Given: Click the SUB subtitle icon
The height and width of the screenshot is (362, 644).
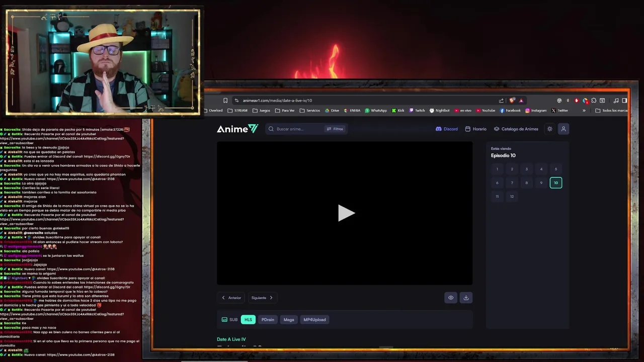Looking at the screenshot, I should [224, 320].
